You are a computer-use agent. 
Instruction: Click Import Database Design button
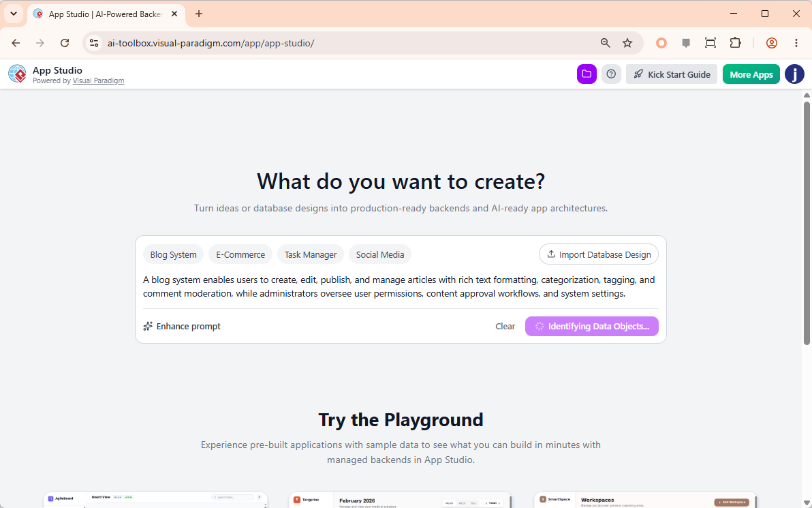(x=599, y=254)
